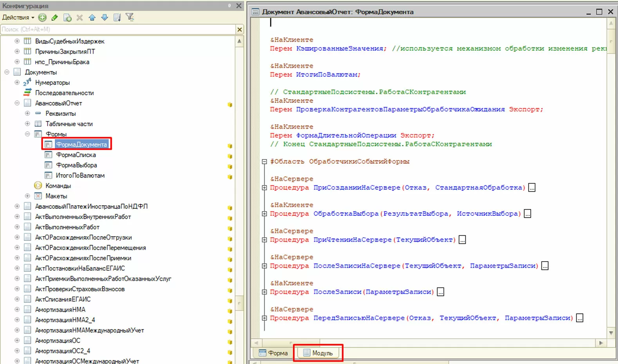Select the Команды tree item

click(x=58, y=186)
